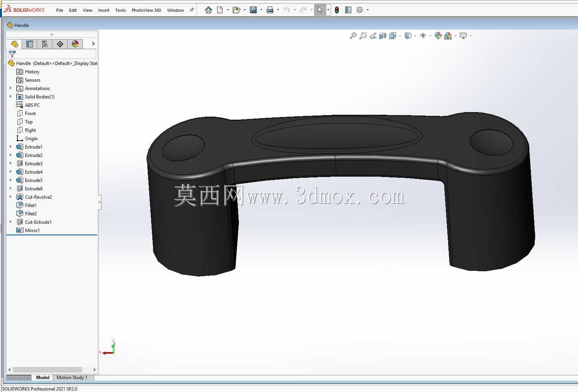Select the Origin item

click(x=31, y=139)
